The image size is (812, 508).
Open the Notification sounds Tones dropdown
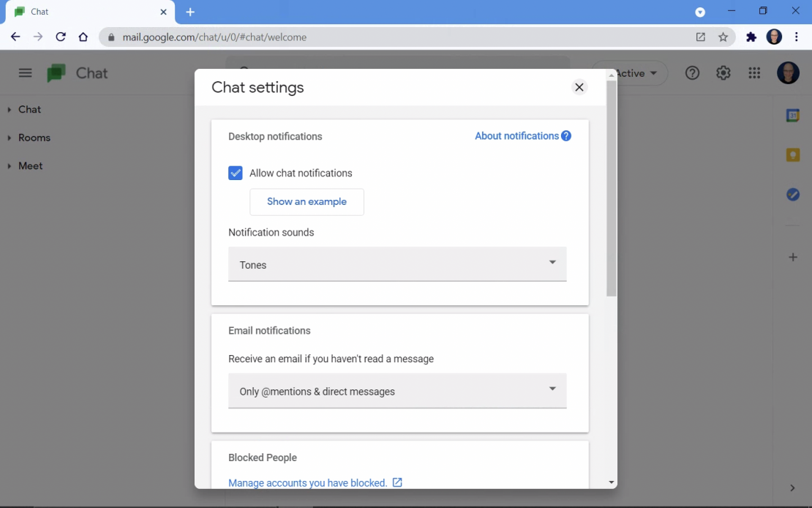397,264
